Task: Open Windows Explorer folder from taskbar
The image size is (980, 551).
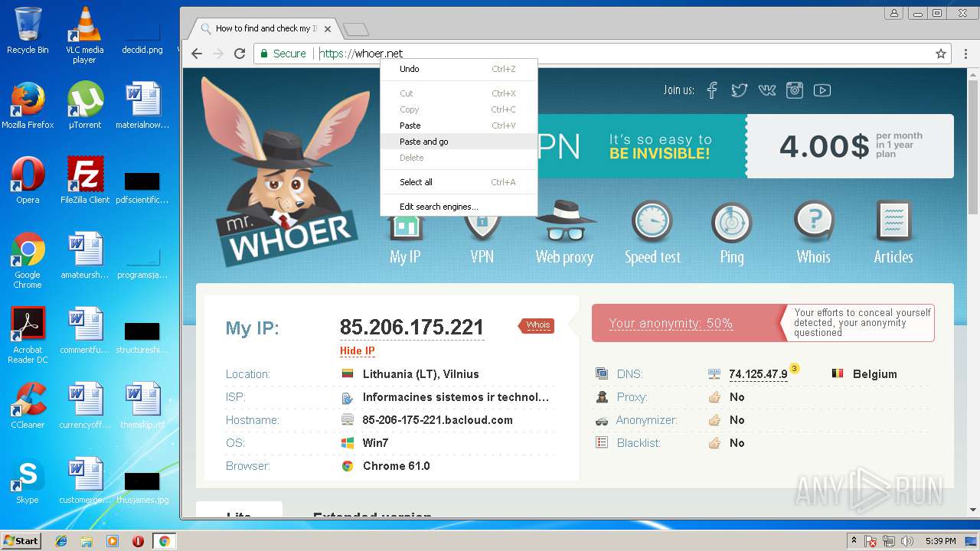Action: (x=87, y=541)
